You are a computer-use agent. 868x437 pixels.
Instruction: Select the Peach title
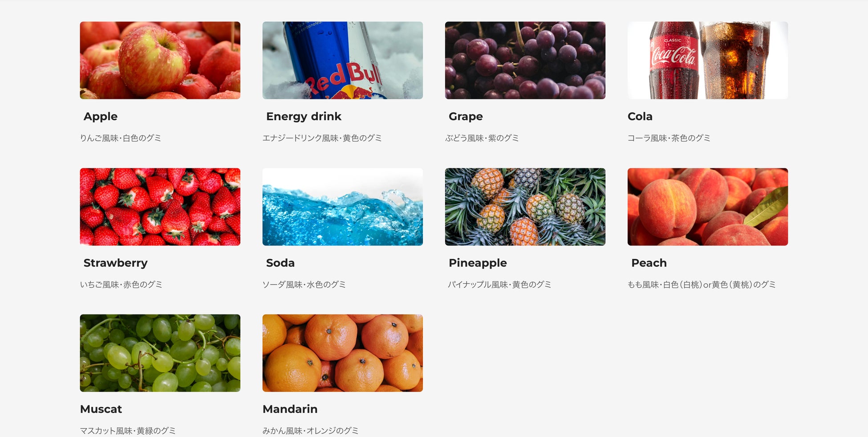tap(649, 263)
